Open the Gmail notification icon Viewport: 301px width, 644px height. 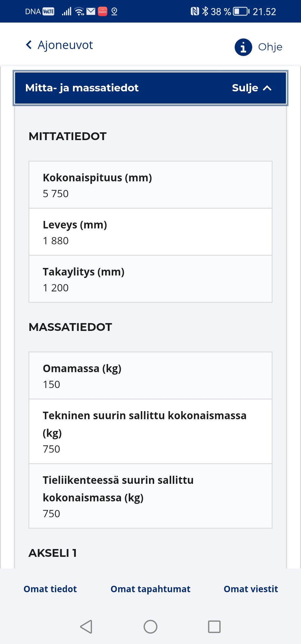pyautogui.click(x=91, y=11)
